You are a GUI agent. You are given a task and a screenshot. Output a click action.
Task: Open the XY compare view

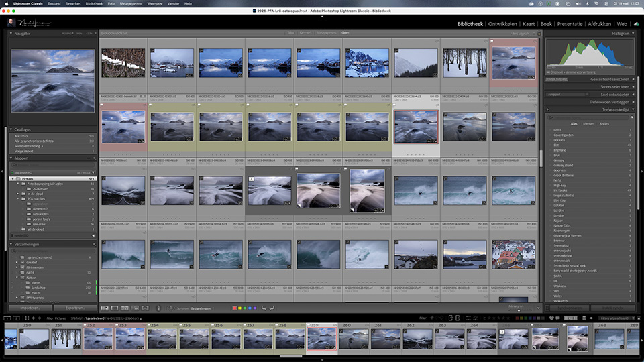coord(125,308)
